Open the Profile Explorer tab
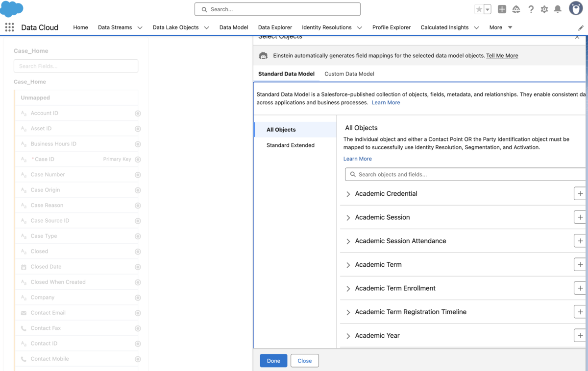588x371 pixels. click(392, 27)
